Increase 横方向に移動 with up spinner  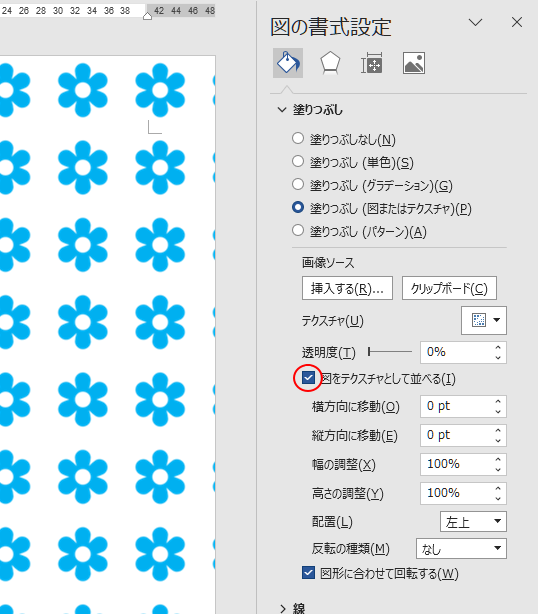[x=498, y=401]
